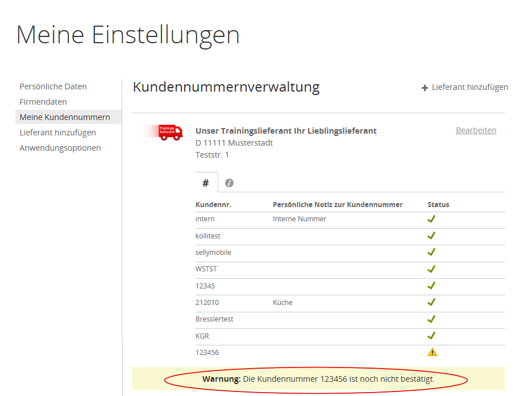Open Persönliche Daten in the sidebar
This screenshot has height=396, width=532.
[x=53, y=86]
